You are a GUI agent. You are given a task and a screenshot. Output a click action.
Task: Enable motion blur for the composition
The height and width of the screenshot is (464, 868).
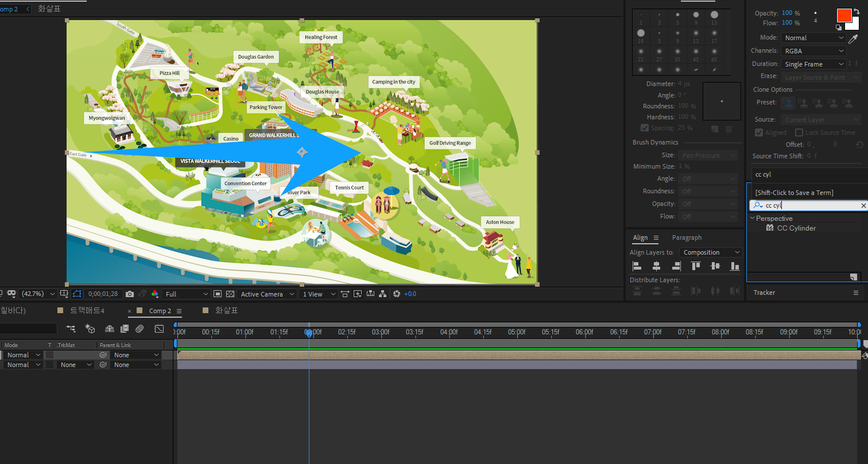coord(139,329)
